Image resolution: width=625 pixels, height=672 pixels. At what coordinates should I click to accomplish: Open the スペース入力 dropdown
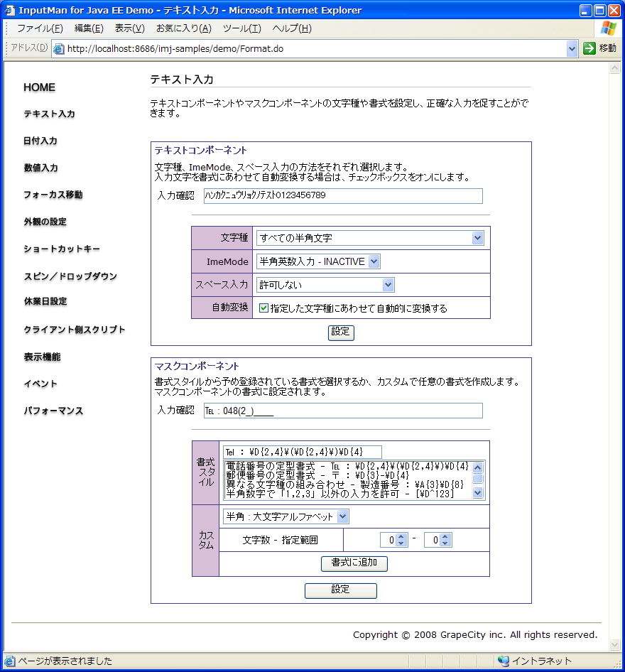(x=388, y=285)
